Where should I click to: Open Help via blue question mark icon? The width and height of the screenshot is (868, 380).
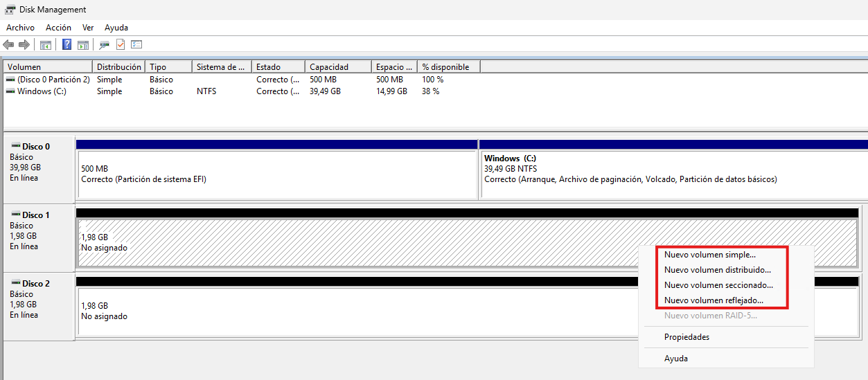(x=67, y=45)
